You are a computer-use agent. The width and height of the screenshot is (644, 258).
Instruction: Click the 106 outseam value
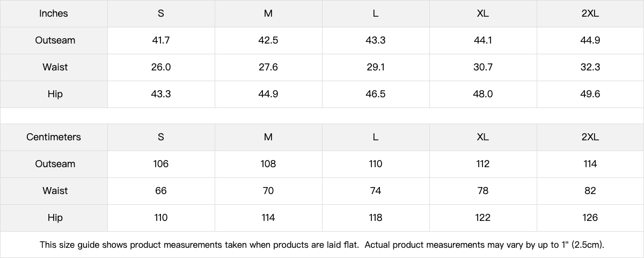pyautogui.click(x=161, y=164)
